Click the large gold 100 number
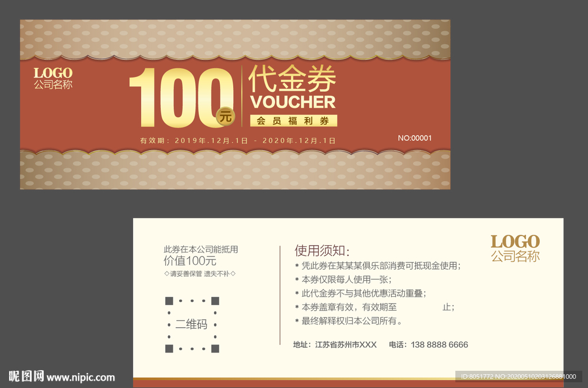 tap(181, 98)
